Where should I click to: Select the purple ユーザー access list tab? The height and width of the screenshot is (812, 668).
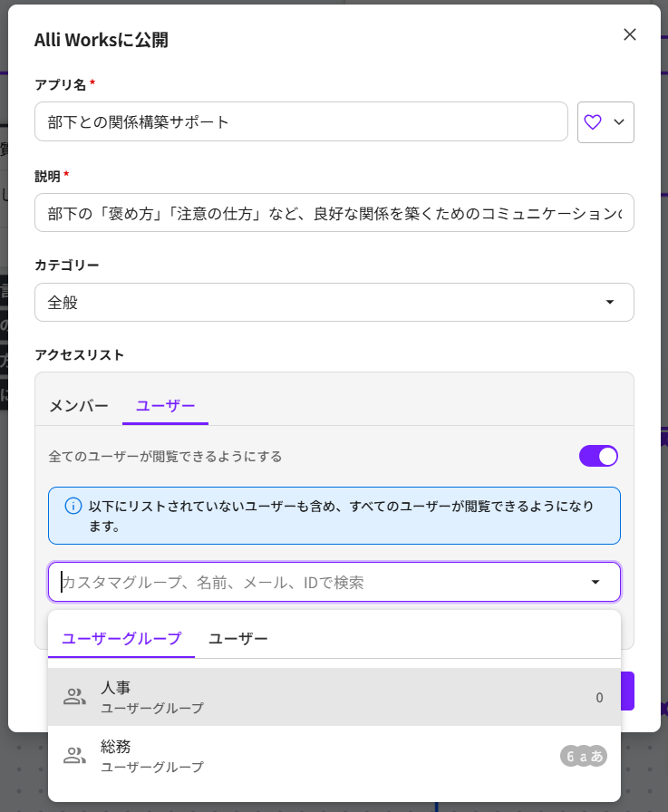[x=165, y=406]
